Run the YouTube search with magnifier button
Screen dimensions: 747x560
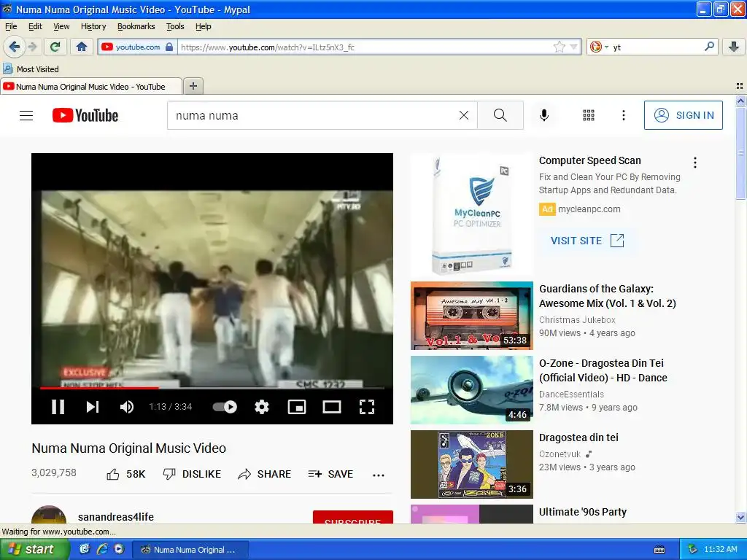pos(500,115)
